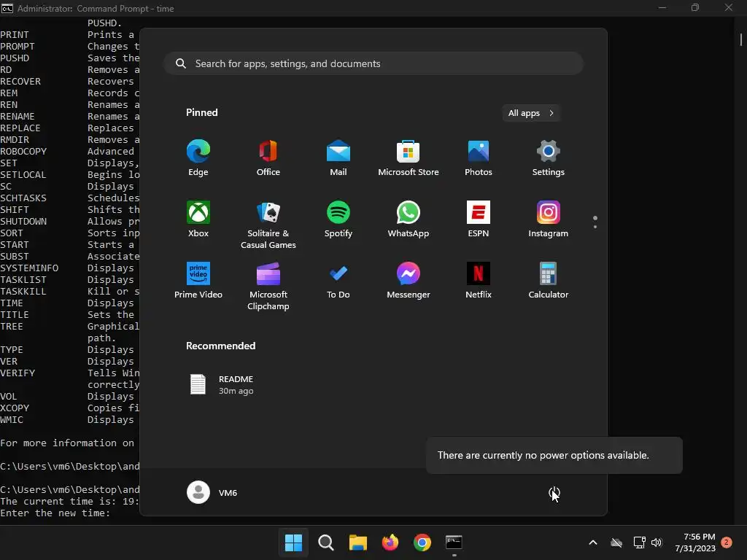Launch Netflix

coord(479,281)
